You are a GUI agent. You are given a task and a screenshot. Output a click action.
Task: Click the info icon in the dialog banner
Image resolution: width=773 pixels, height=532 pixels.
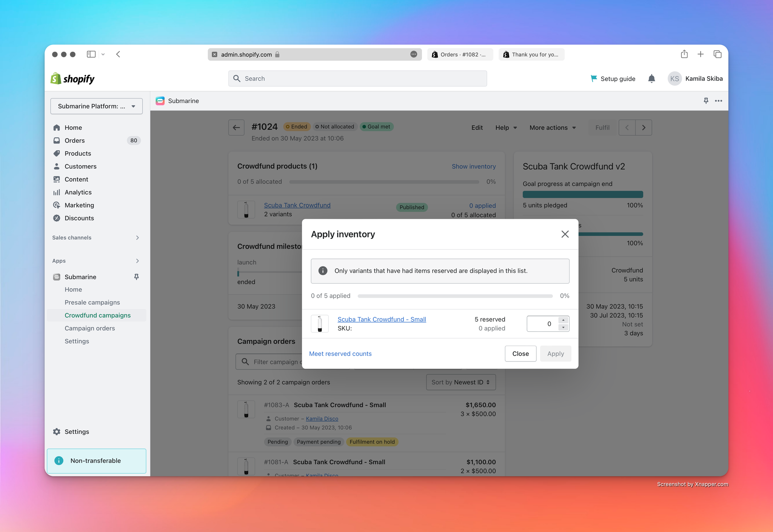point(323,271)
